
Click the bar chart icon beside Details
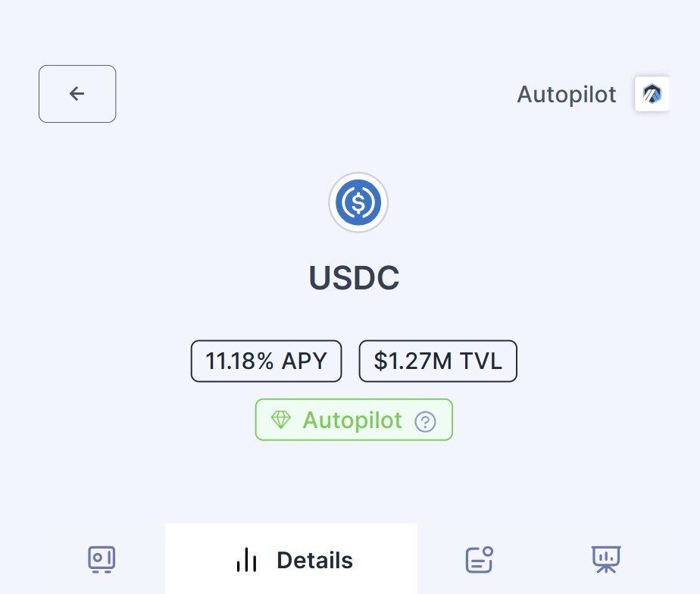[x=247, y=561]
